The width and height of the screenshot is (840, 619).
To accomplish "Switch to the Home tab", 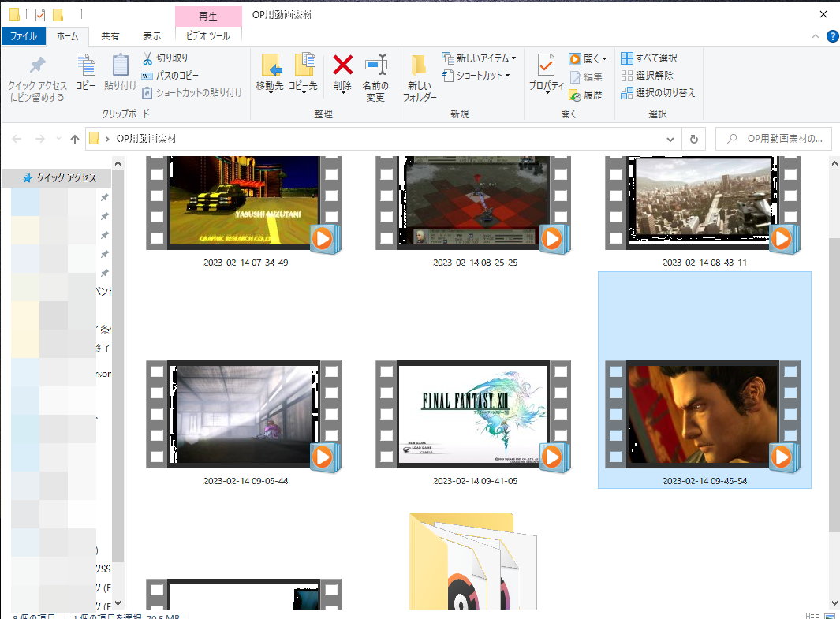I will click(68, 36).
